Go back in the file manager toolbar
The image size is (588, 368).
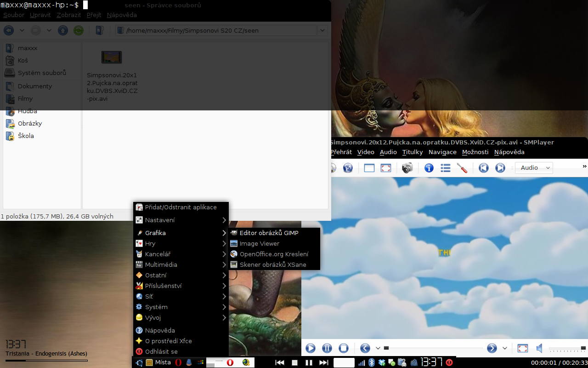tap(9, 30)
